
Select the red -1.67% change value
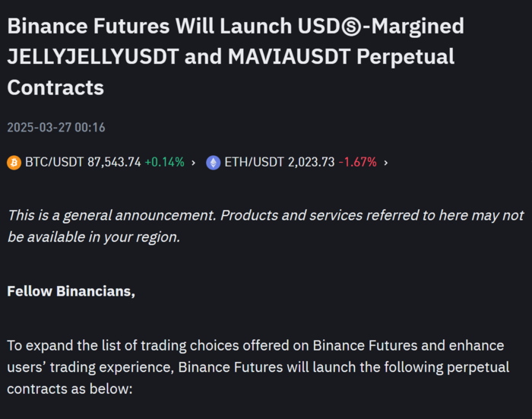(358, 162)
